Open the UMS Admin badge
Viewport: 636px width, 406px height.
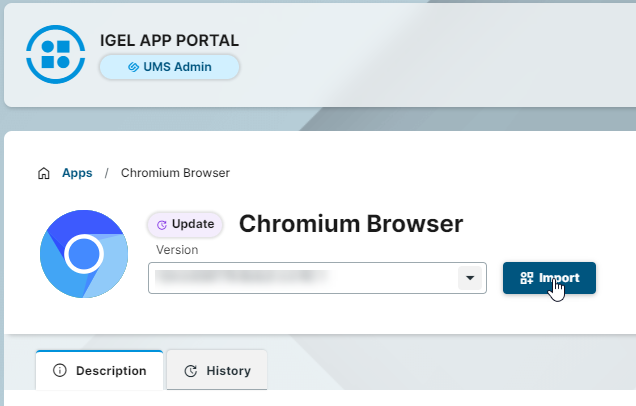(169, 67)
